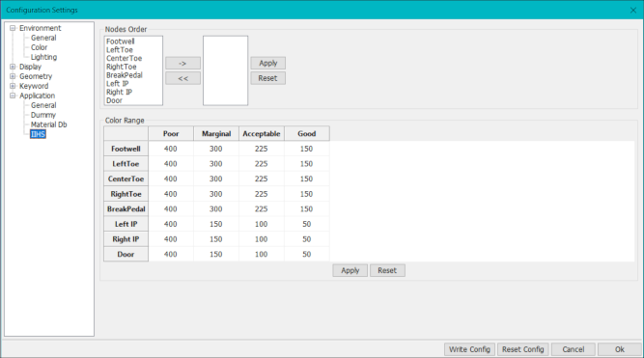This screenshot has width=644, height=358.
Task: Select the IIHS tree item
Action: click(38, 134)
